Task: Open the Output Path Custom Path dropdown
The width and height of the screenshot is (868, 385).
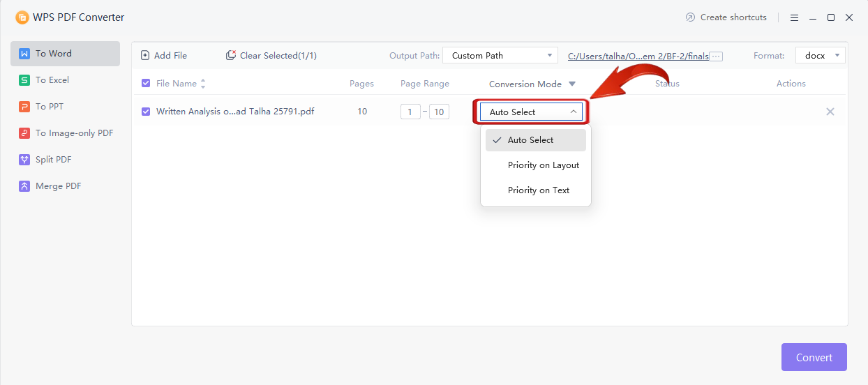Action: click(x=500, y=55)
